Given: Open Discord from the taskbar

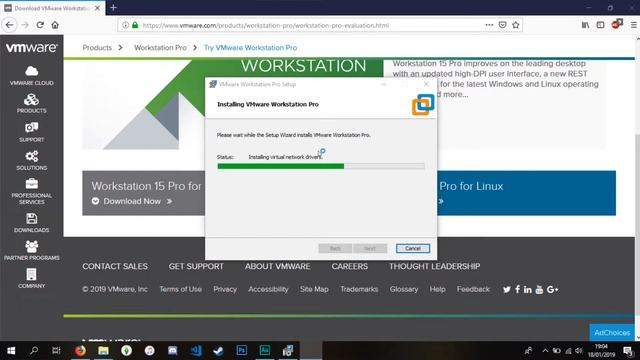Looking at the screenshot, I should [173, 351].
